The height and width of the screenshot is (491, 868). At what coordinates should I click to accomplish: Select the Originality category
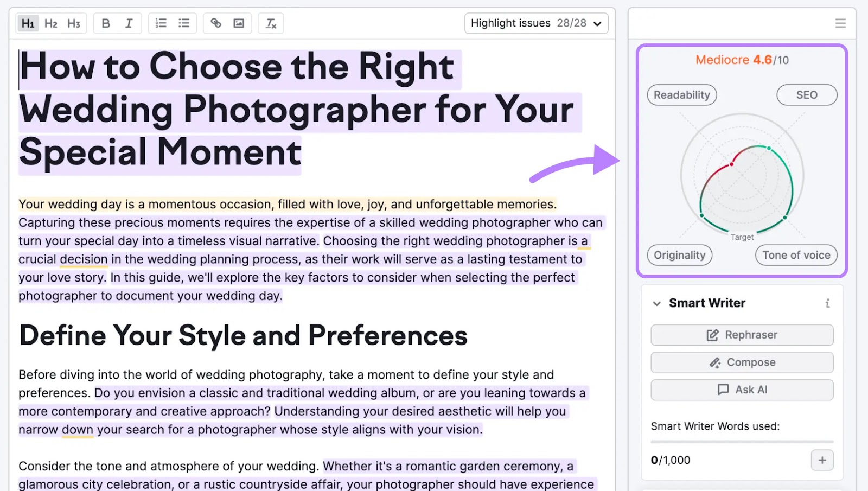click(679, 255)
